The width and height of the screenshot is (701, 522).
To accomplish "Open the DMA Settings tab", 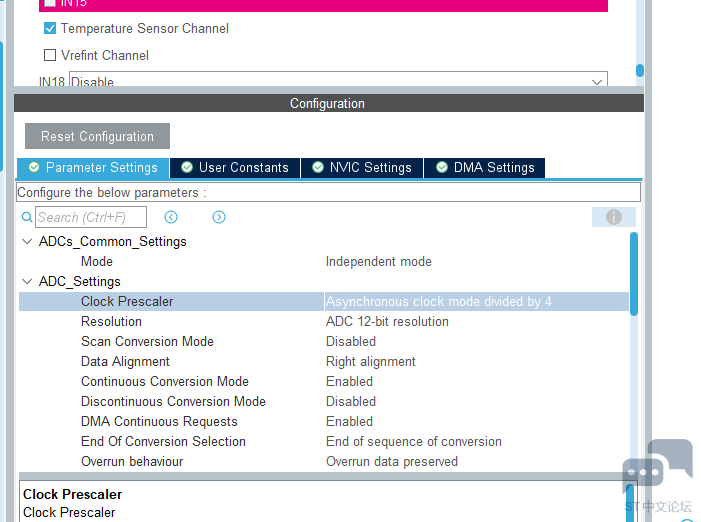I will coord(485,168).
